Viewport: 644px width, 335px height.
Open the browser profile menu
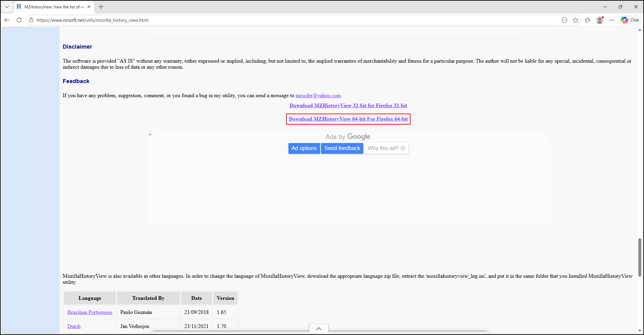(600, 20)
